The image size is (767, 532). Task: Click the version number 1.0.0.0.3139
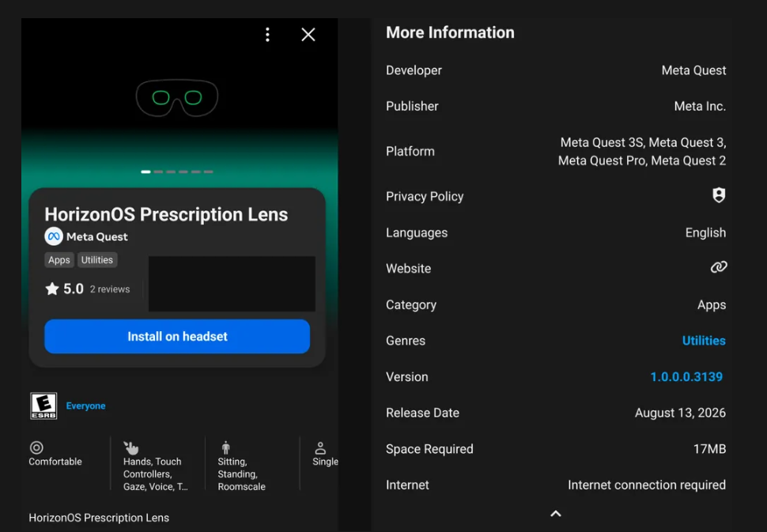click(686, 377)
